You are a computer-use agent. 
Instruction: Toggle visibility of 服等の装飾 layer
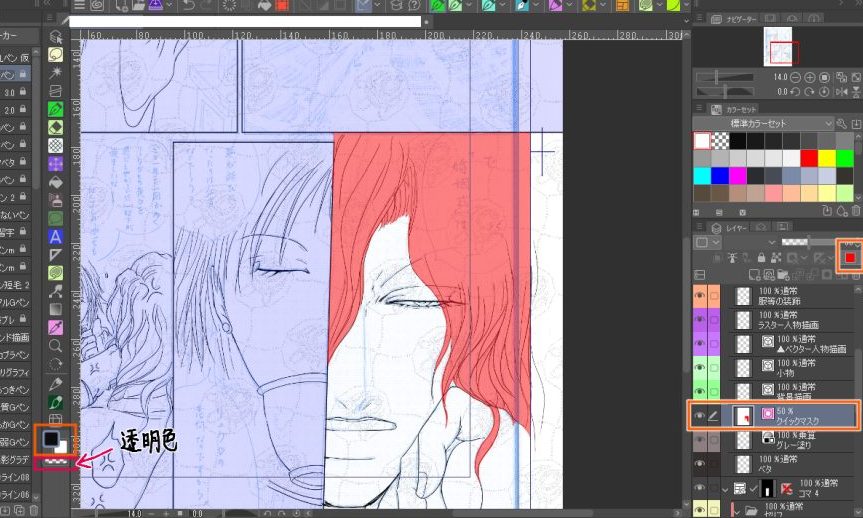coord(699,295)
